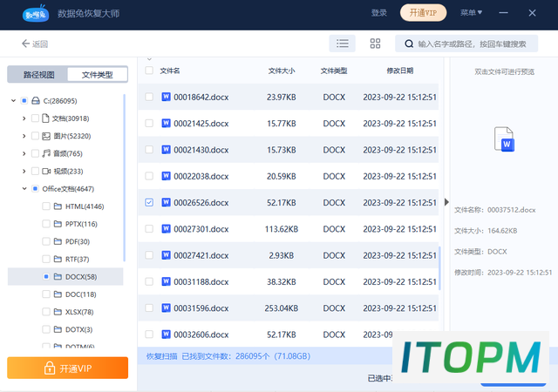Click the DOC(118) folder icon
The image size is (558, 392).
pyautogui.click(x=58, y=294)
